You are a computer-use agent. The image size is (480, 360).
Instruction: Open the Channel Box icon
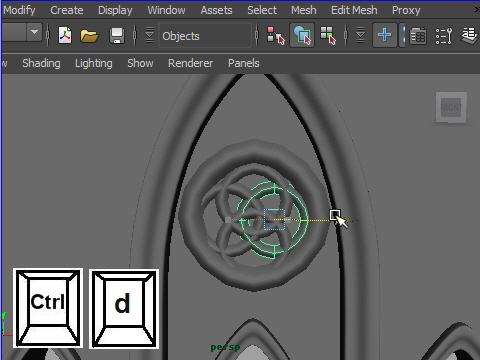[x=418, y=36]
